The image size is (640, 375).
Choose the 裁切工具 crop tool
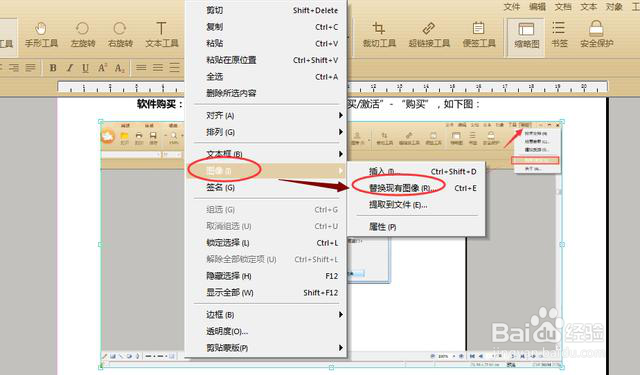point(379,35)
